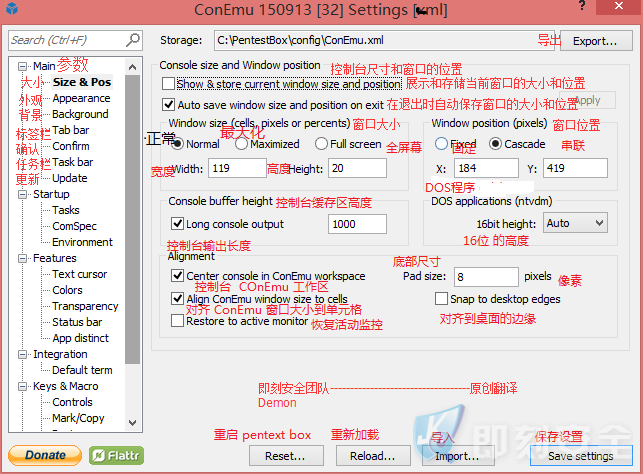The image size is (643, 474).
Task: Open the Appearance settings page
Action: (81, 98)
